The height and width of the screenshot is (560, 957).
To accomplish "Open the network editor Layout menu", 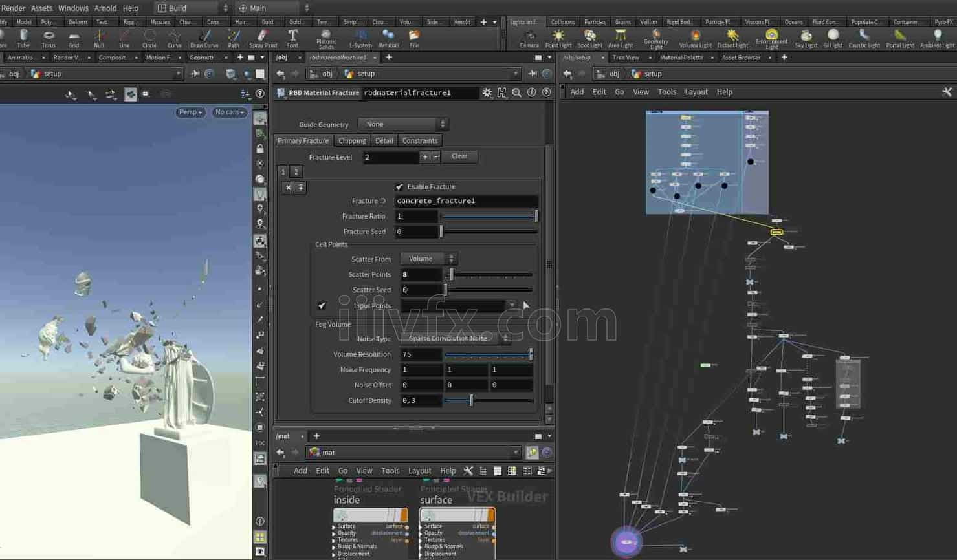I will [x=696, y=92].
